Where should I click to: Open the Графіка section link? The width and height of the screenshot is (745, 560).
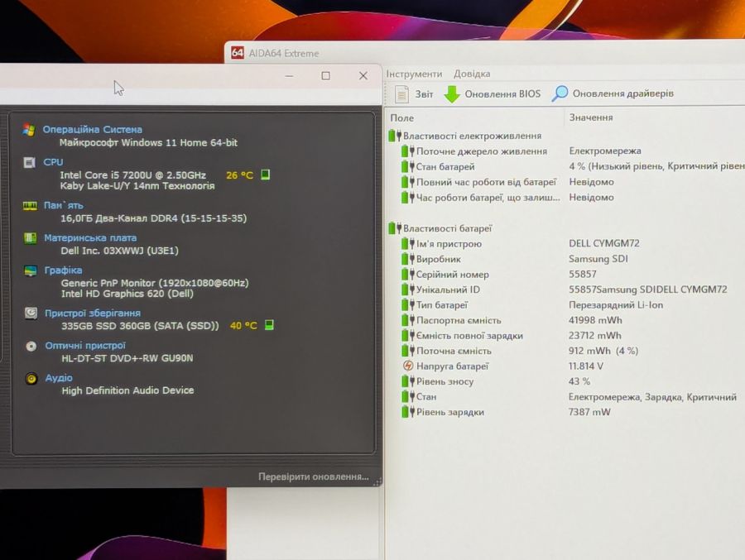coord(63,270)
